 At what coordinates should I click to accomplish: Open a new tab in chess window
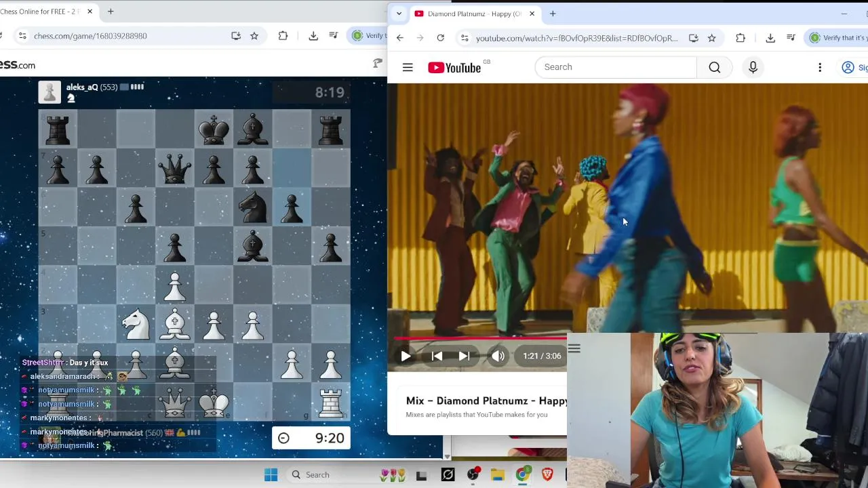[x=111, y=12]
